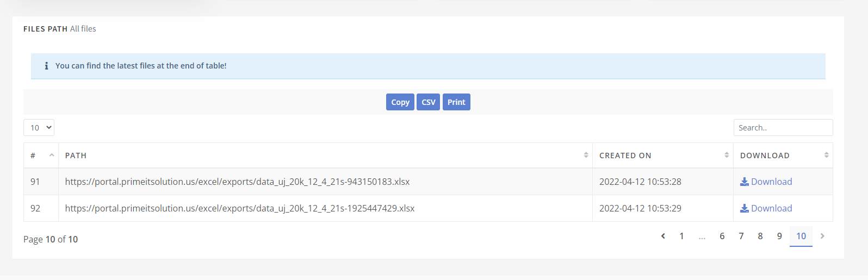868x280 pixels.
Task: Go to next page with right chevron
Action: point(822,236)
